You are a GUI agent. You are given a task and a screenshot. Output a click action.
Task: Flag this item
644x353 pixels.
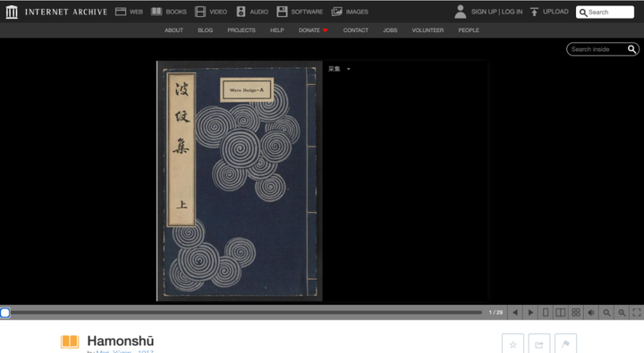click(x=565, y=344)
